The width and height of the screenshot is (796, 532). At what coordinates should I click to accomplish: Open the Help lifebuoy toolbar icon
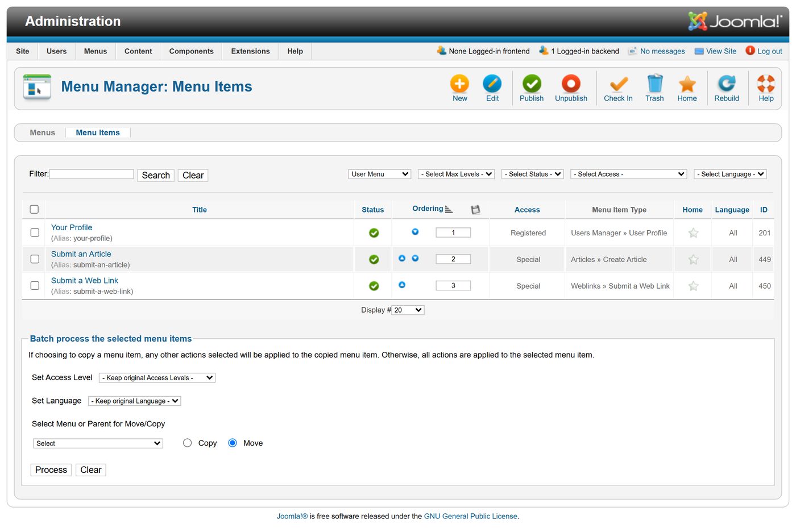point(766,84)
